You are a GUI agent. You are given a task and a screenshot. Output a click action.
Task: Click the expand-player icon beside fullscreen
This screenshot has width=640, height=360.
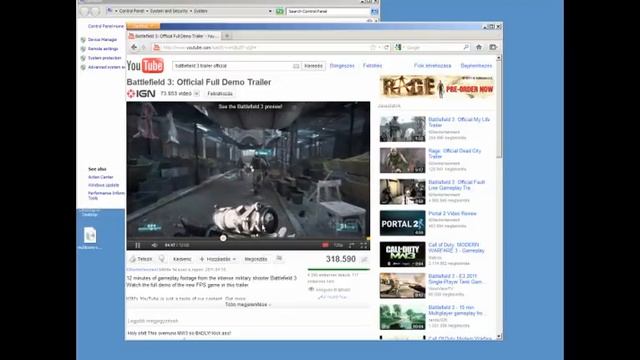click(x=351, y=245)
